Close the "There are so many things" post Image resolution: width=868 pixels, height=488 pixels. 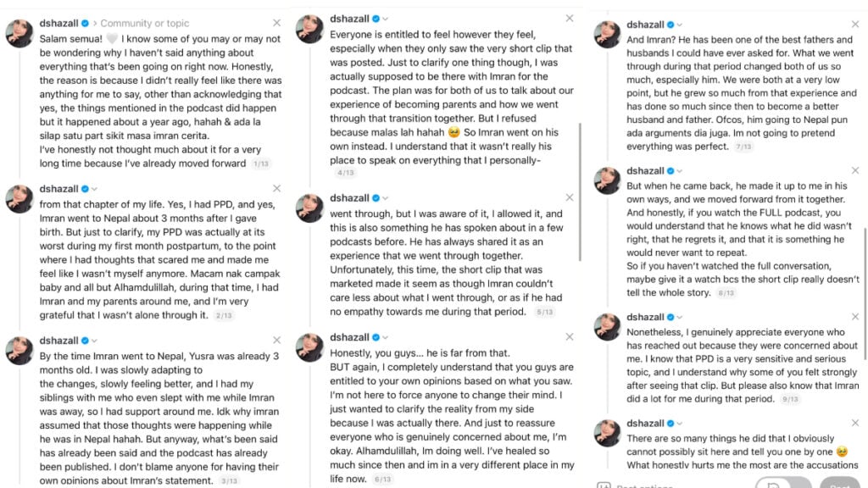pos(855,423)
